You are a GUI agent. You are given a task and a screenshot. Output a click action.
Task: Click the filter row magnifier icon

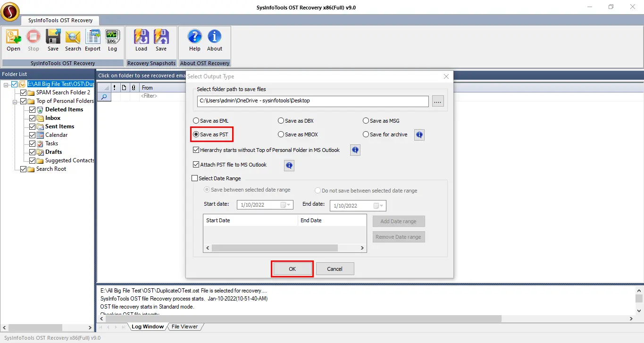[x=104, y=96]
